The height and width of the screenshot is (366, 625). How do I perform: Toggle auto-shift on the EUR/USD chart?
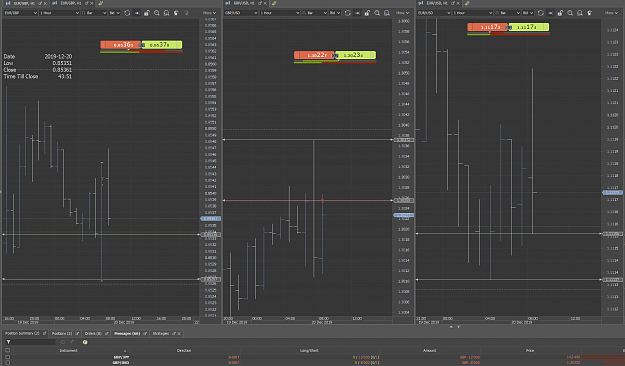click(x=550, y=13)
